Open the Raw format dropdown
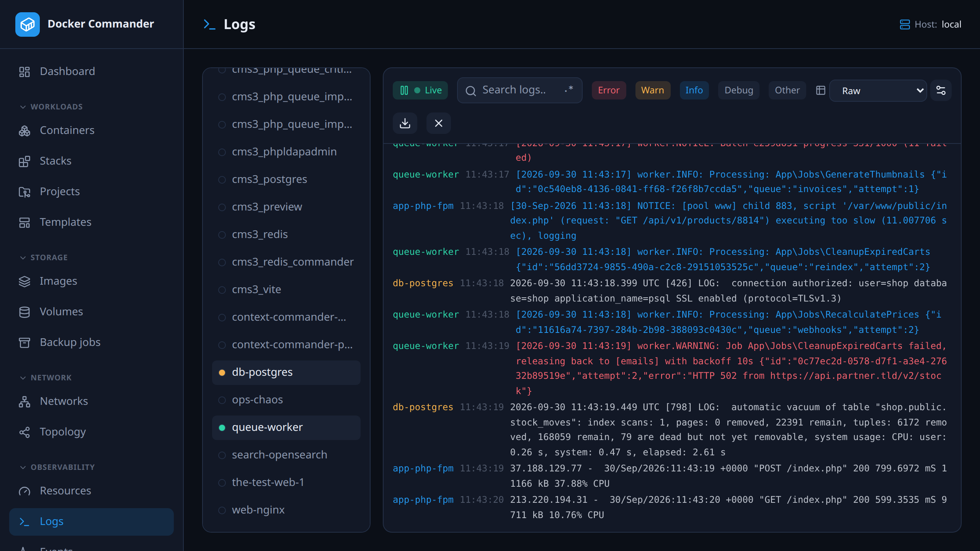Screen dimensions: 980x551 pos(878,91)
